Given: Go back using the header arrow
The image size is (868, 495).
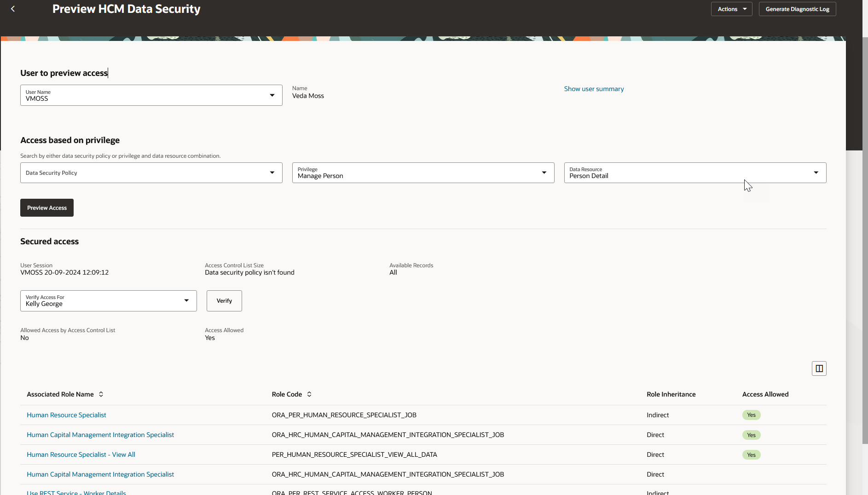Looking at the screenshot, I should click(x=13, y=9).
